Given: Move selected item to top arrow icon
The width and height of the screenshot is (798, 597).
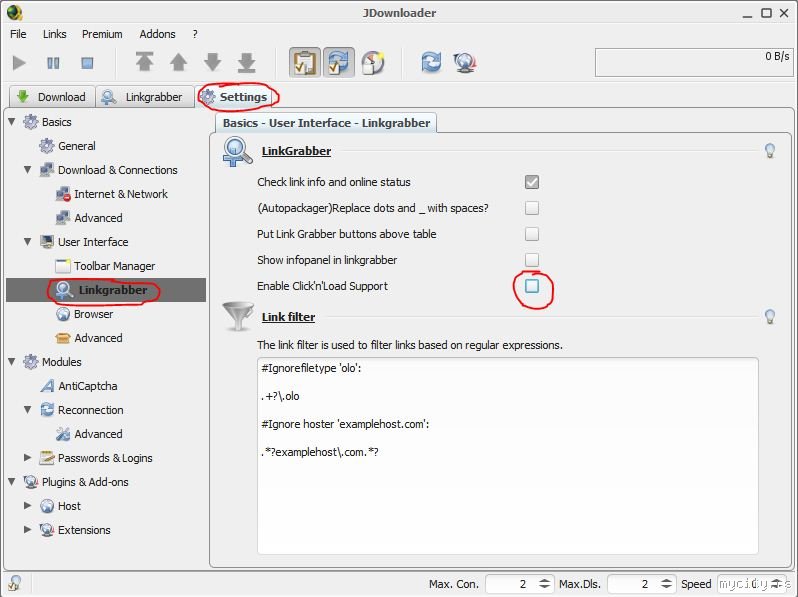Looking at the screenshot, I should tap(145, 62).
